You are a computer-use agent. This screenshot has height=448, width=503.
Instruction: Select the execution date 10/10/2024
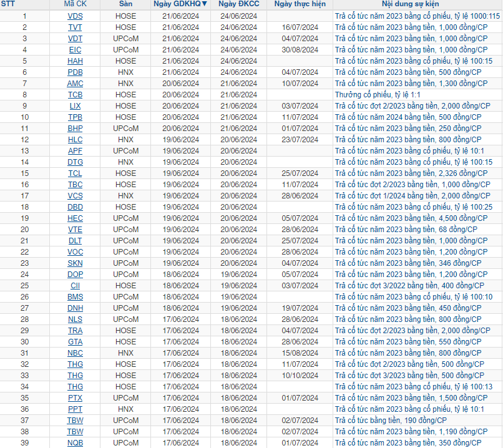tap(300, 375)
